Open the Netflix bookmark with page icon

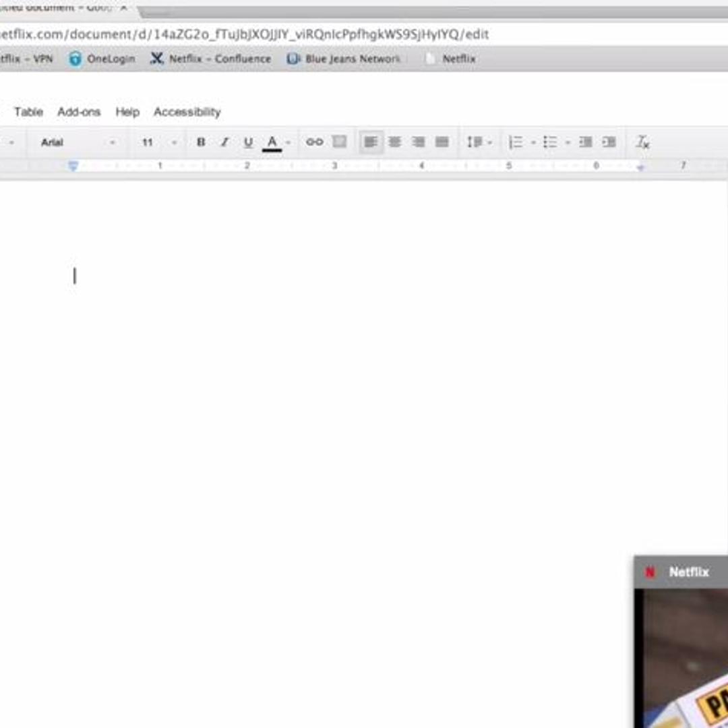pyautogui.click(x=450, y=59)
